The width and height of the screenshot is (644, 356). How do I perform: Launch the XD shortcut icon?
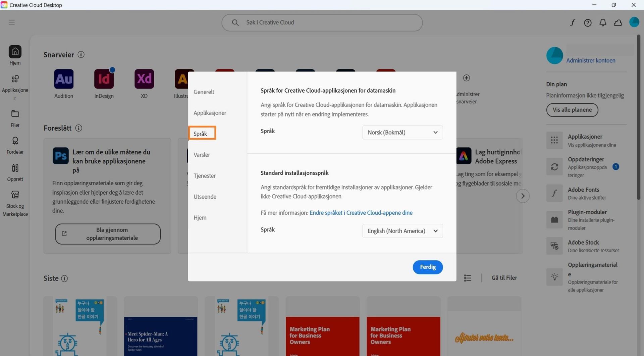pyautogui.click(x=144, y=79)
